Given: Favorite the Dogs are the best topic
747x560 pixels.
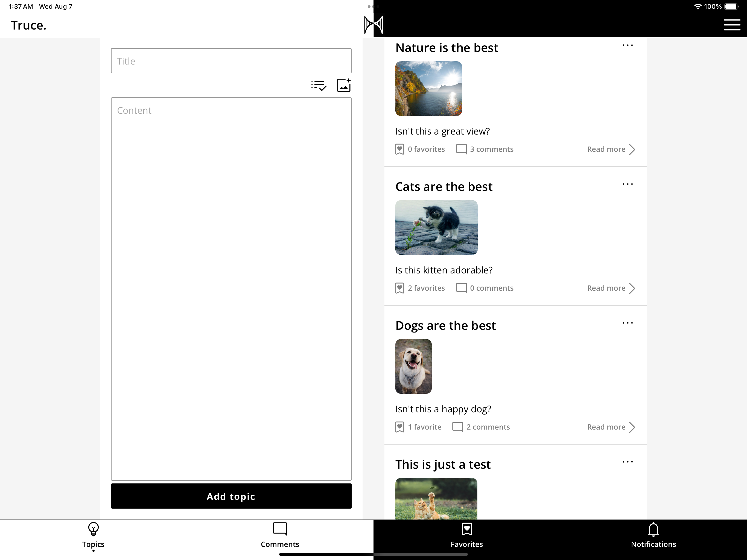Looking at the screenshot, I should click(x=418, y=427).
